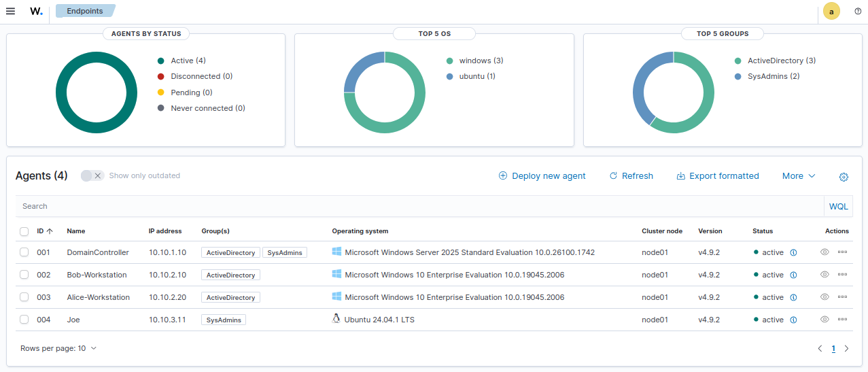View details eye icon for Bob-Workstation
The width and height of the screenshot is (868, 372).
coord(824,275)
